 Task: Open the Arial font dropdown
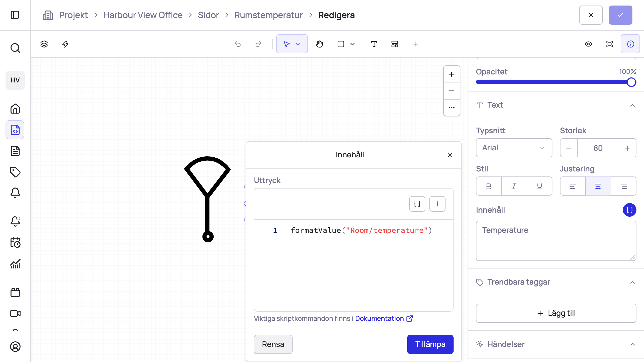point(514,148)
